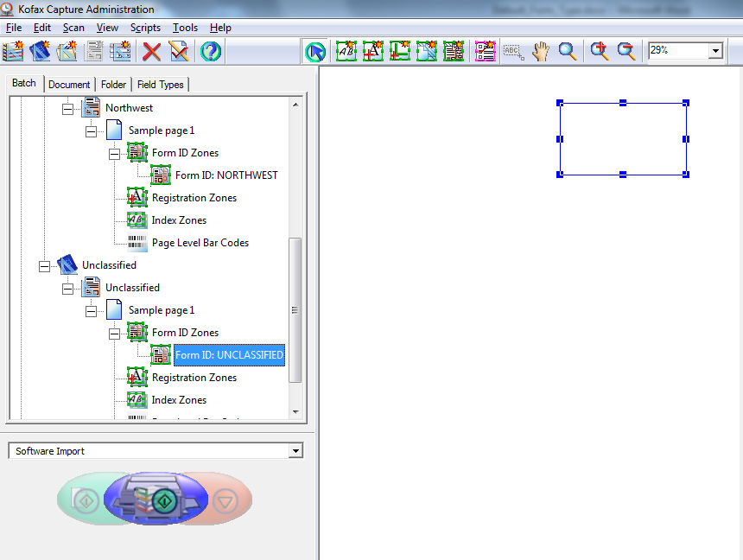Click into the 29% zoom field

click(678, 50)
